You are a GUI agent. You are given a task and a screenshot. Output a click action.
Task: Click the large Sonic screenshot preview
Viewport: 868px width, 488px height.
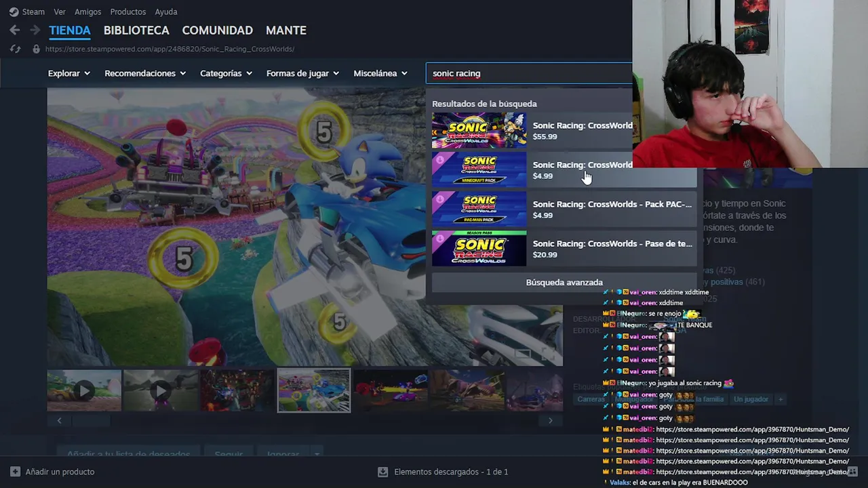[x=236, y=227]
